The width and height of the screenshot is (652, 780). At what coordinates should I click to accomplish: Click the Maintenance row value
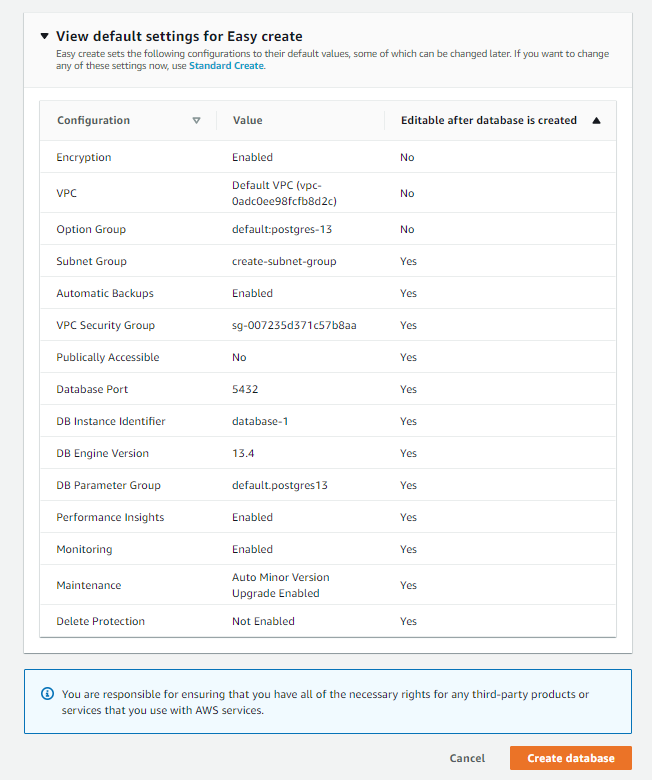(280, 585)
